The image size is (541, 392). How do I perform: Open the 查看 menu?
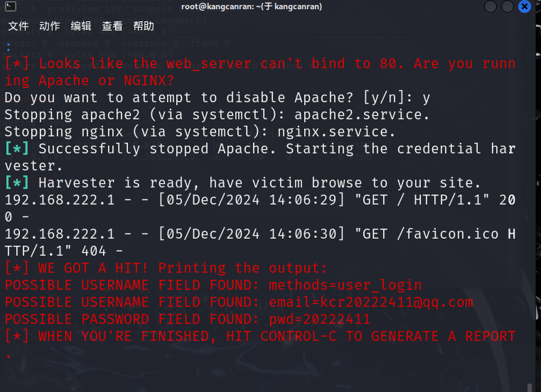coord(112,26)
